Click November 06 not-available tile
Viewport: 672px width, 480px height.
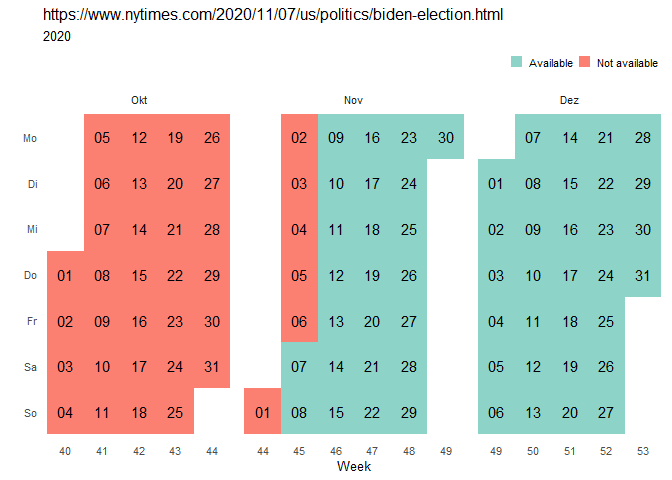(x=299, y=321)
